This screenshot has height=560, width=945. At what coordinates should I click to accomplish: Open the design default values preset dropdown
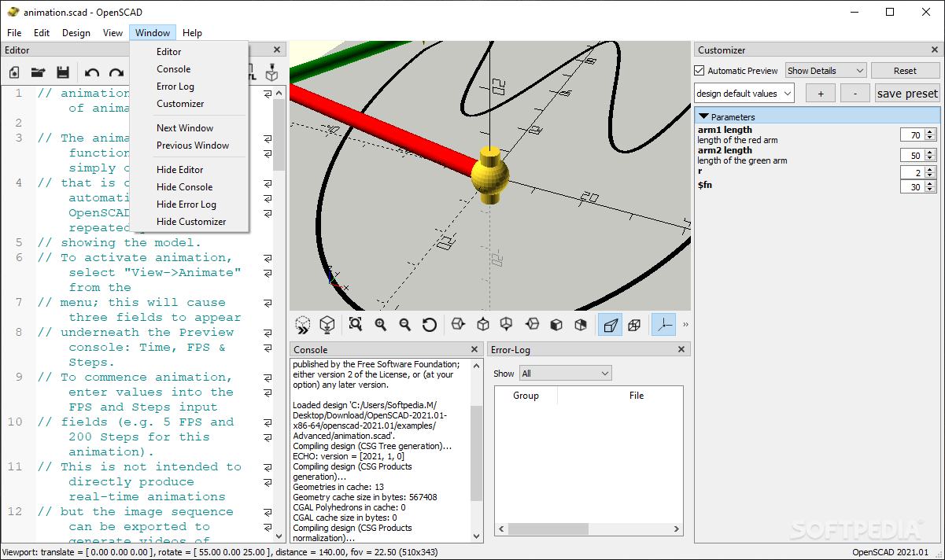click(x=744, y=94)
